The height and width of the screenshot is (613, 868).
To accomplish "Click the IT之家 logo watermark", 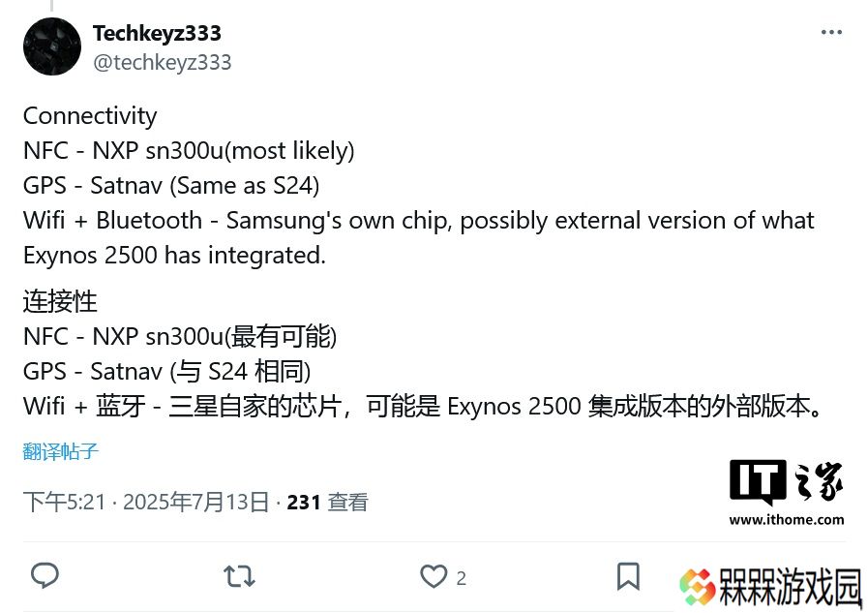I will [786, 482].
